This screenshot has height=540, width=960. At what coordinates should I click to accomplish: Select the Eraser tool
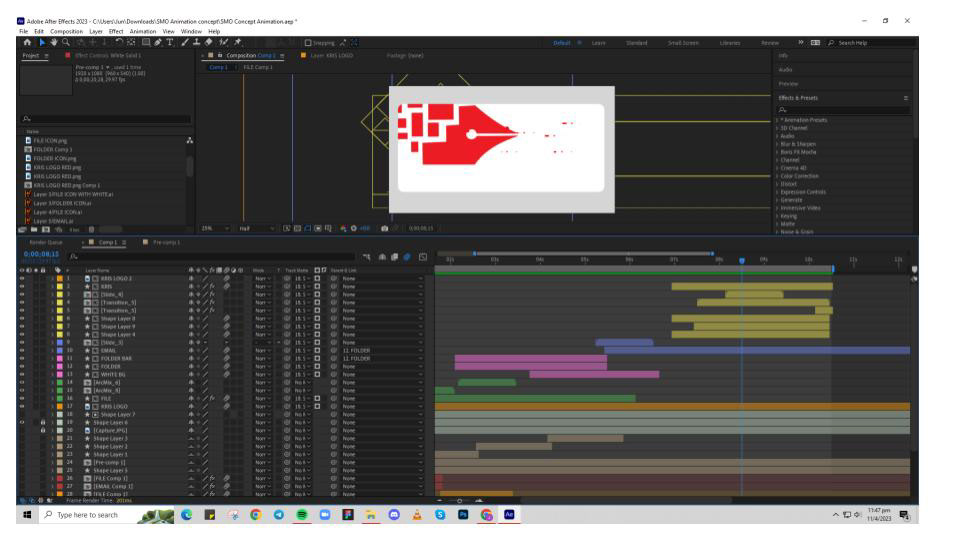click(x=209, y=42)
